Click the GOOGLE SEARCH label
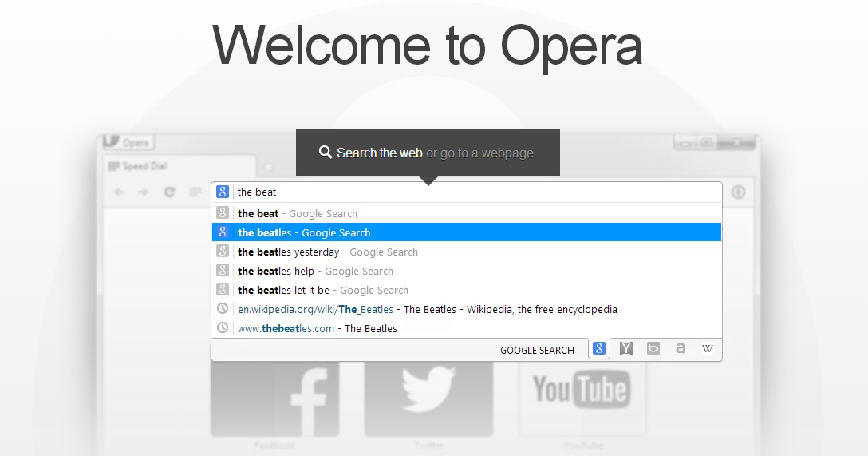Screen dimensions: 868x456 pos(537,350)
